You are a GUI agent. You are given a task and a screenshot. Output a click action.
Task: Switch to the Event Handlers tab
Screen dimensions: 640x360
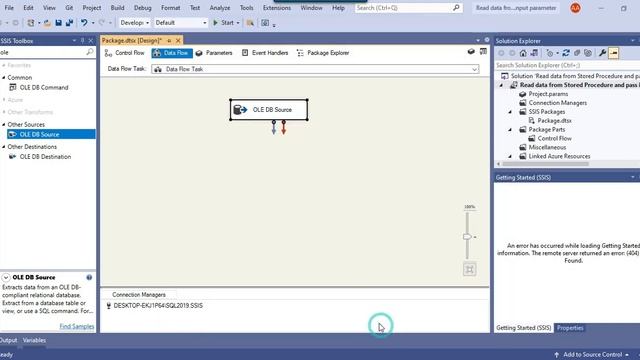tap(265, 53)
